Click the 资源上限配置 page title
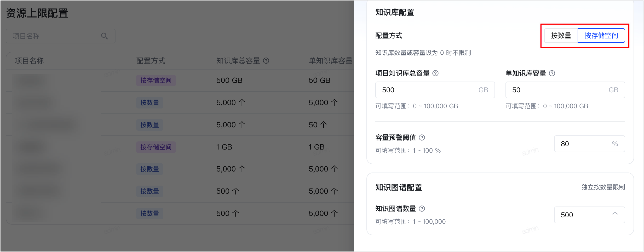The width and height of the screenshot is (644, 252). click(37, 13)
